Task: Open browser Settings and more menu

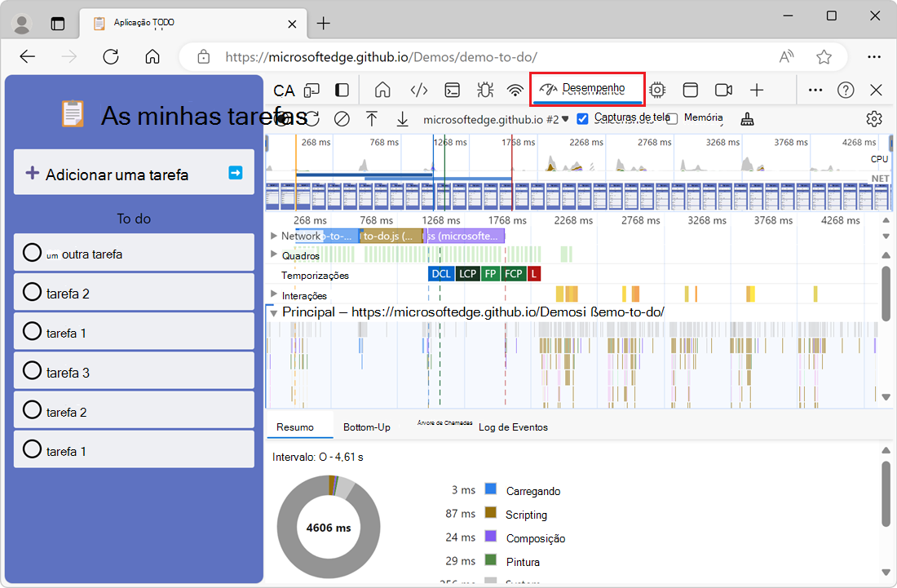Action: [874, 56]
